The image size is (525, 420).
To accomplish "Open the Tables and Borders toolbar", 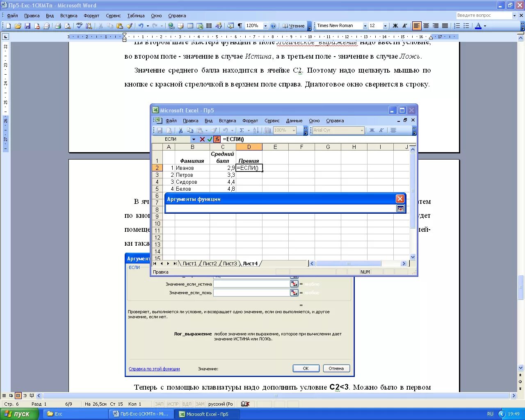I will tap(180, 26).
